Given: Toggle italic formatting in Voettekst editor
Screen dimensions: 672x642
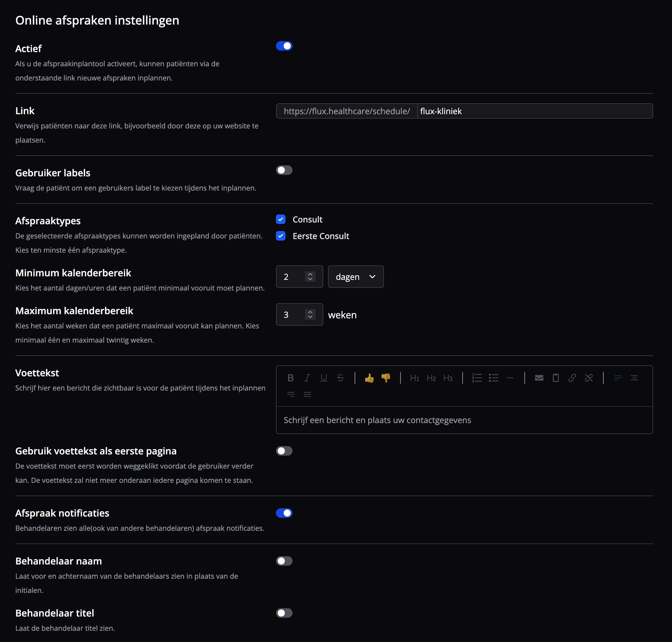Looking at the screenshot, I should click(307, 378).
